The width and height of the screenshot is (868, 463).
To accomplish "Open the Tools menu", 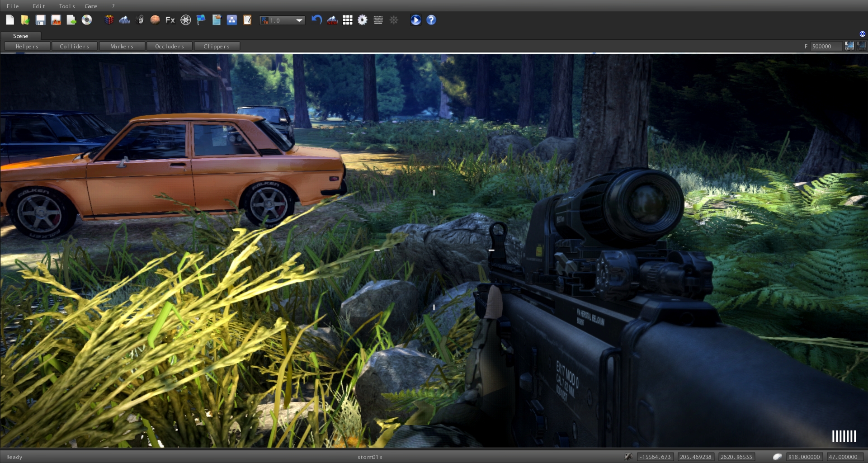I will pyautogui.click(x=67, y=6).
